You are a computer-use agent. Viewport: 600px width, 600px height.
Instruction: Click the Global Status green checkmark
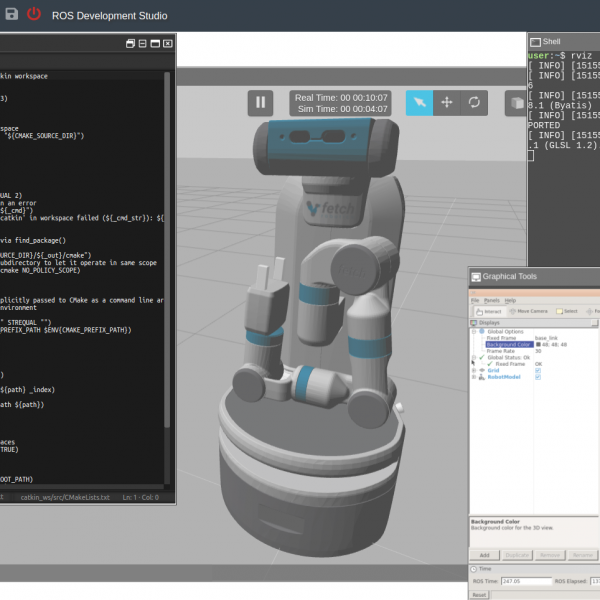tap(482, 357)
